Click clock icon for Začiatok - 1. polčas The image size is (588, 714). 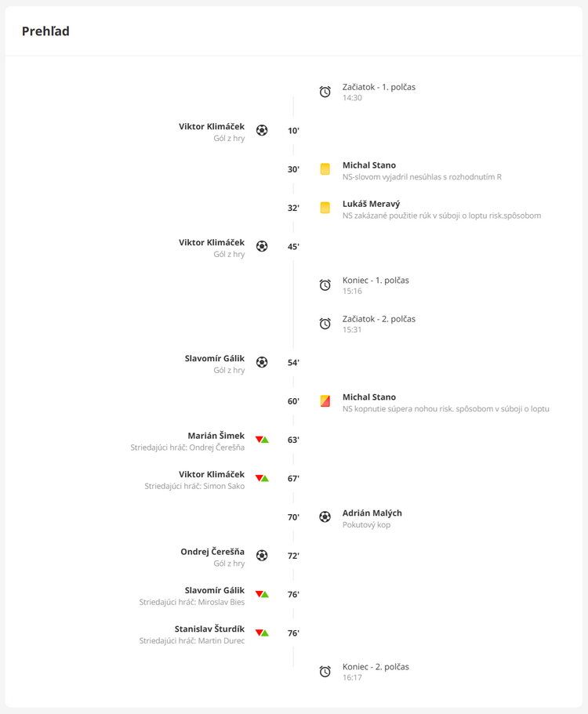pos(325,92)
